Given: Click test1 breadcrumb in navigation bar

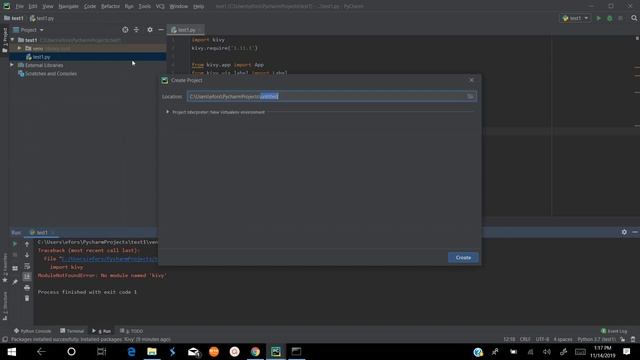Looking at the screenshot, I should [13, 18].
